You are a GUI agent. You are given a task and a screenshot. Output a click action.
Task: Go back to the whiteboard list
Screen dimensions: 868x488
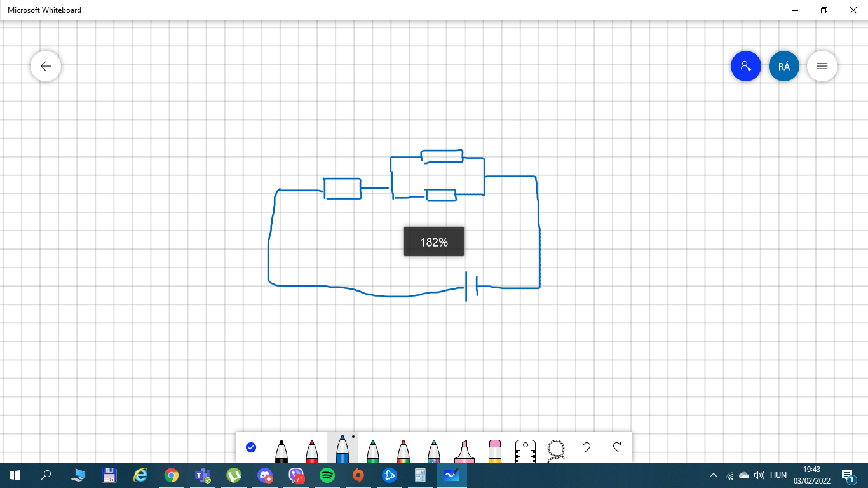[x=46, y=66]
